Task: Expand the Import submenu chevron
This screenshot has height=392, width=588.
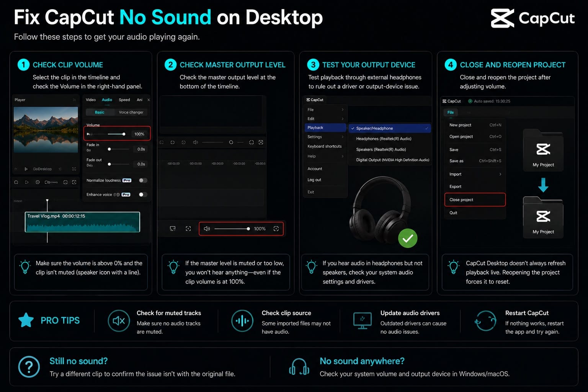Action: pyautogui.click(x=500, y=174)
